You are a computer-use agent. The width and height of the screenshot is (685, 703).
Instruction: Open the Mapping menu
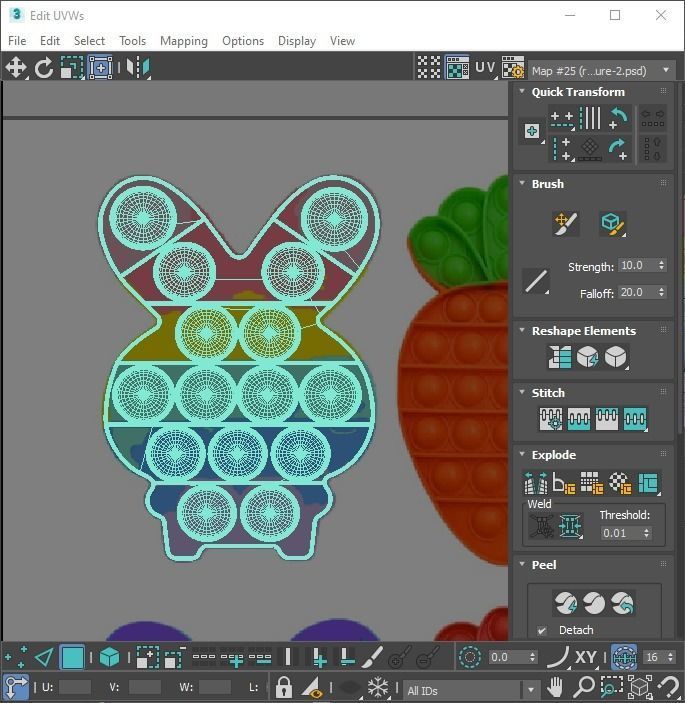click(184, 41)
